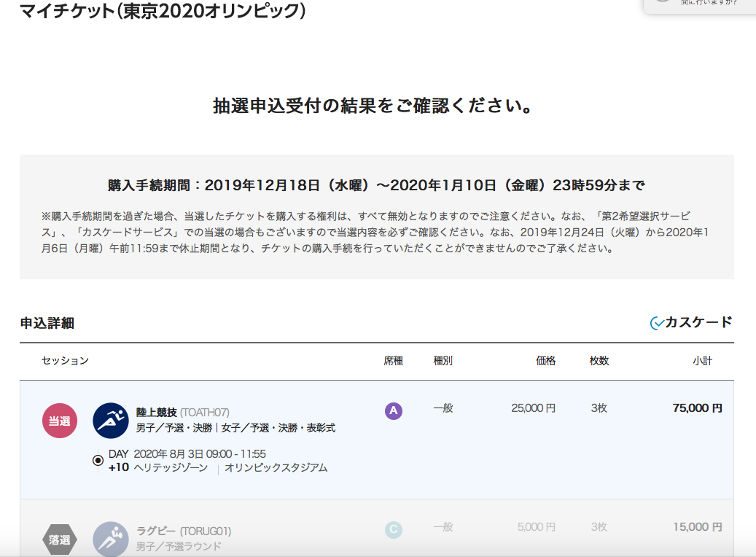The height and width of the screenshot is (557, 756).
Task: Click the 25,000 円 price
Action: (533, 408)
